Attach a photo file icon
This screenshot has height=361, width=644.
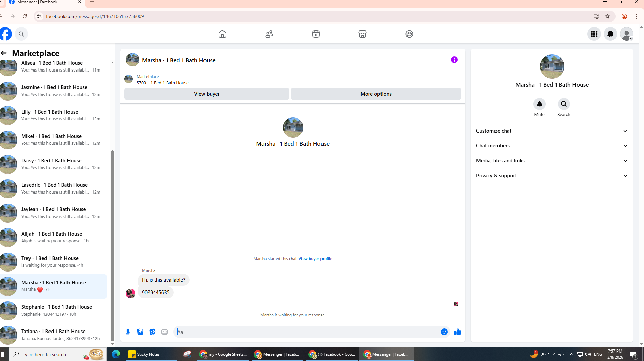point(140,332)
